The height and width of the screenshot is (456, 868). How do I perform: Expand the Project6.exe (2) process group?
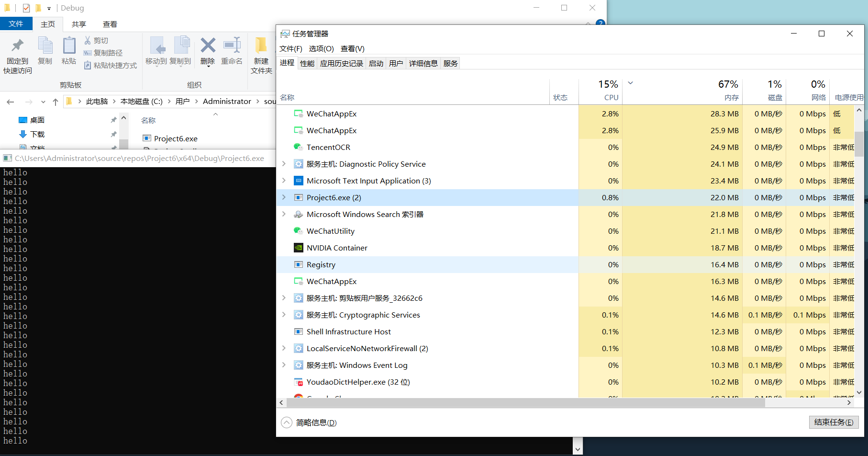[284, 197]
